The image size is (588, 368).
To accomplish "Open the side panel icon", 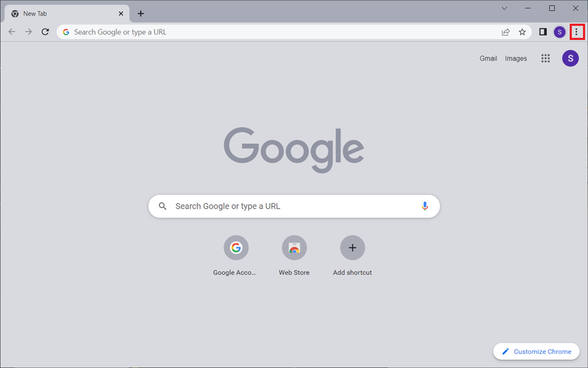I will click(543, 32).
